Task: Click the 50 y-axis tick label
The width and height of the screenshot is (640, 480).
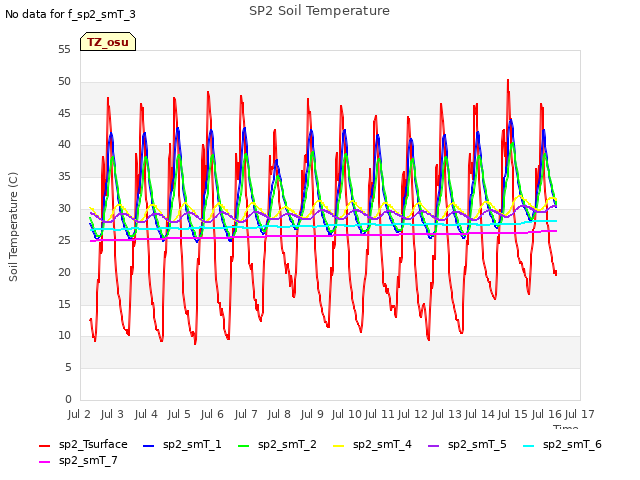Action: pyautogui.click(x=64, y=82)
